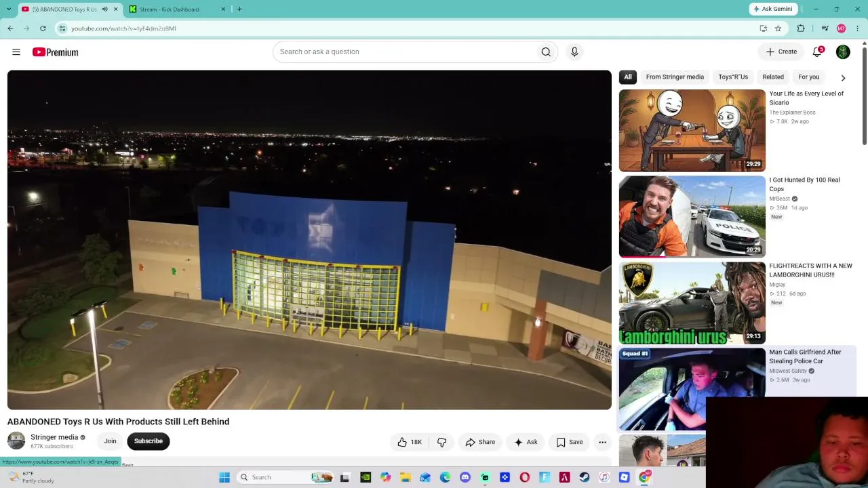Subscribe to Stringer media

[149, 441]
